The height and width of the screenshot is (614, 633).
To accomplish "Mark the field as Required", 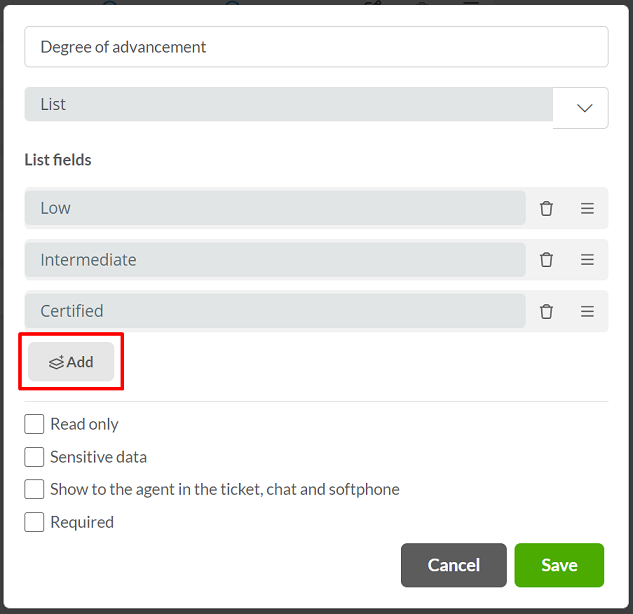I will pos(34,522).
